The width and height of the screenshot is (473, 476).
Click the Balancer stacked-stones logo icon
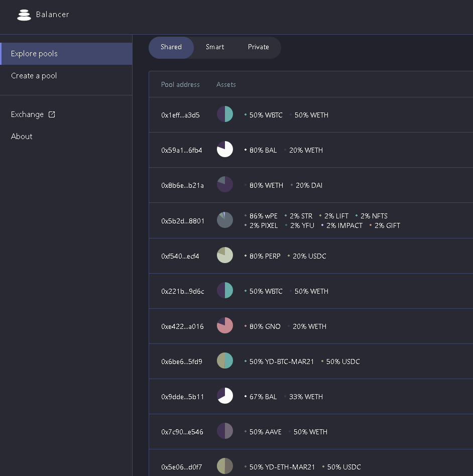pos(24,15)
